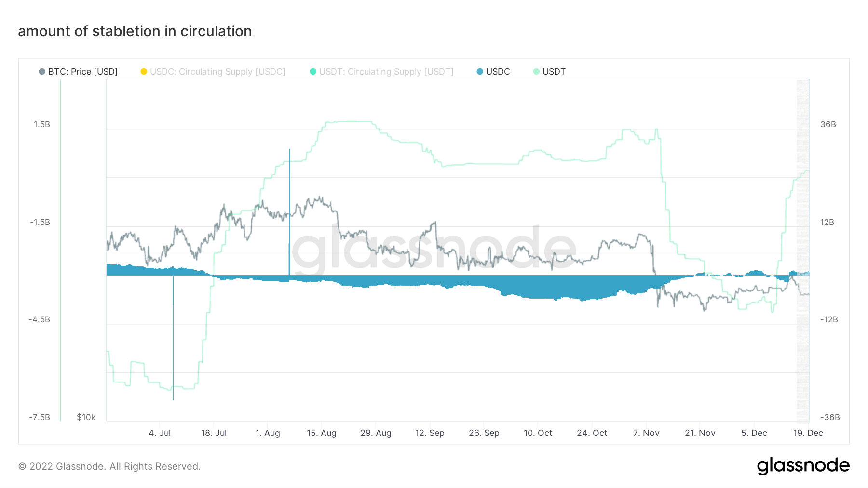
Task: Click the '© 2022 Glassnode. All Rights Reserved.' text
Action: (x=109, y=466)
